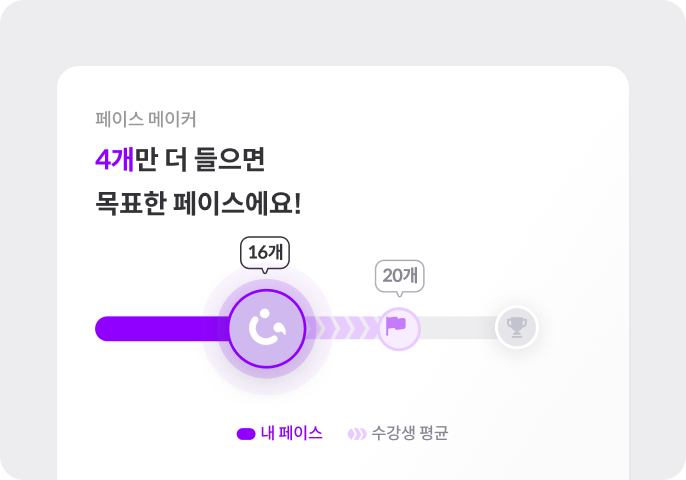Viewport: 686px width, 480px height.
Task: Click the grey unfilled track before the trophy
Action: [458, 328]
